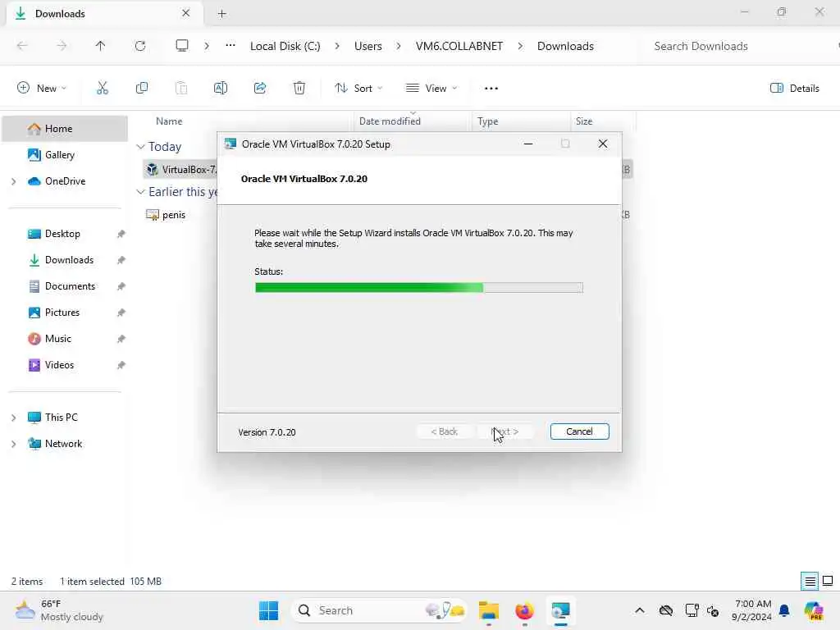This screenshot has height=630, width=840.
Task: Collapse the Today group
Action: [x=140, y=147]
